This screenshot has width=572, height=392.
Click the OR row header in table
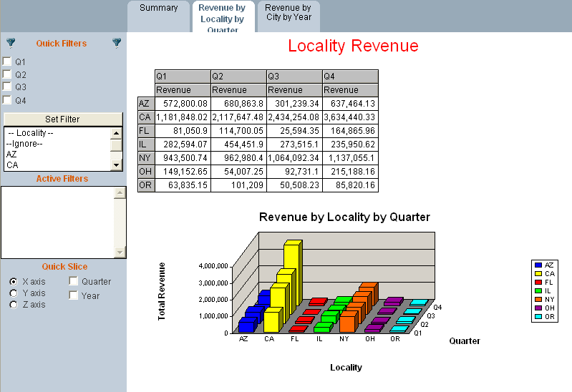click(x=146, y=185)
